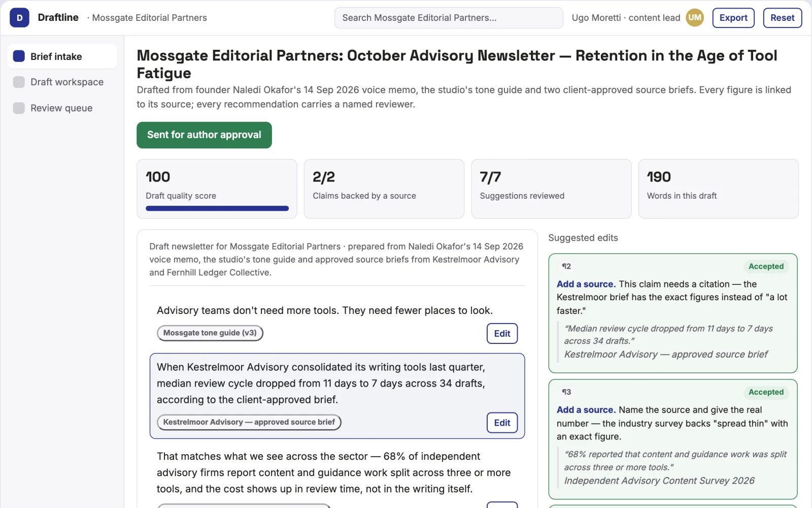Select the Draft quality score card
812x508 pixels.
(217, 189)
